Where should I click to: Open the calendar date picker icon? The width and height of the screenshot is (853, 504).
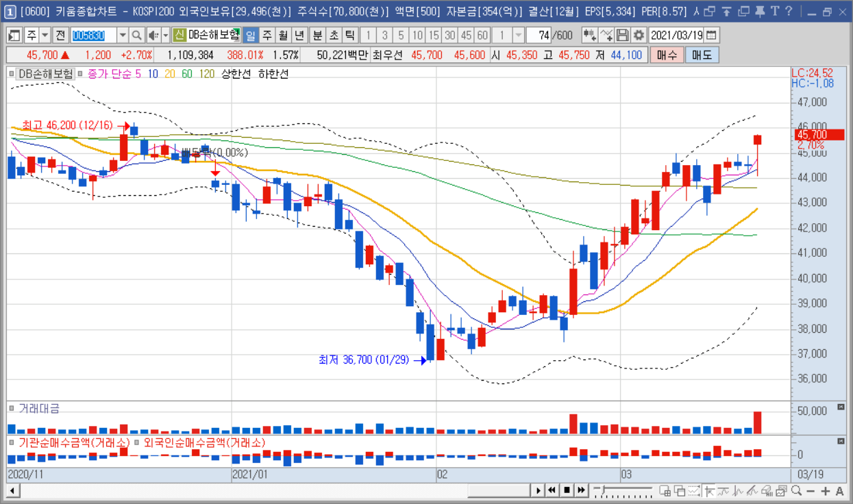[712, 35]
